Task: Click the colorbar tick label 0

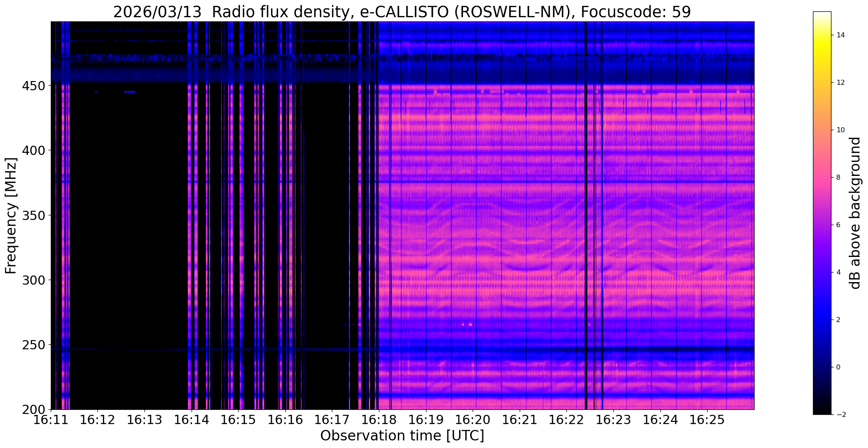Action: tap(838, 367)
